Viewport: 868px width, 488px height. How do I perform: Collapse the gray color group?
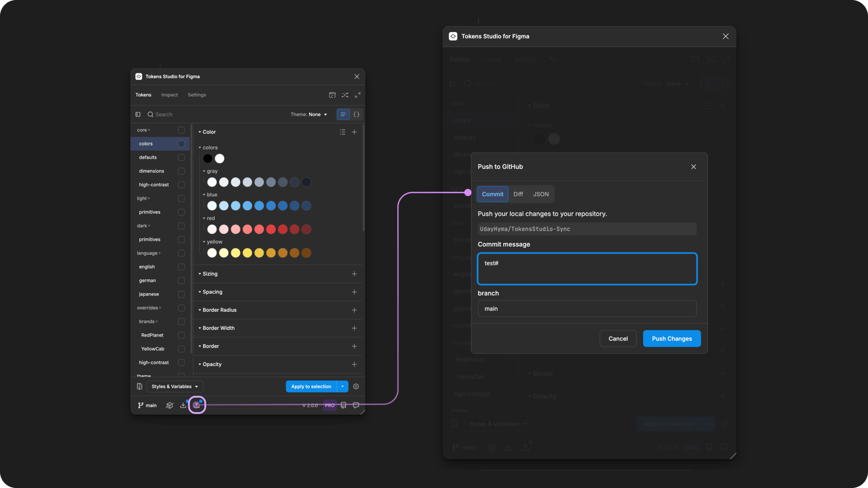click(204, 171)
